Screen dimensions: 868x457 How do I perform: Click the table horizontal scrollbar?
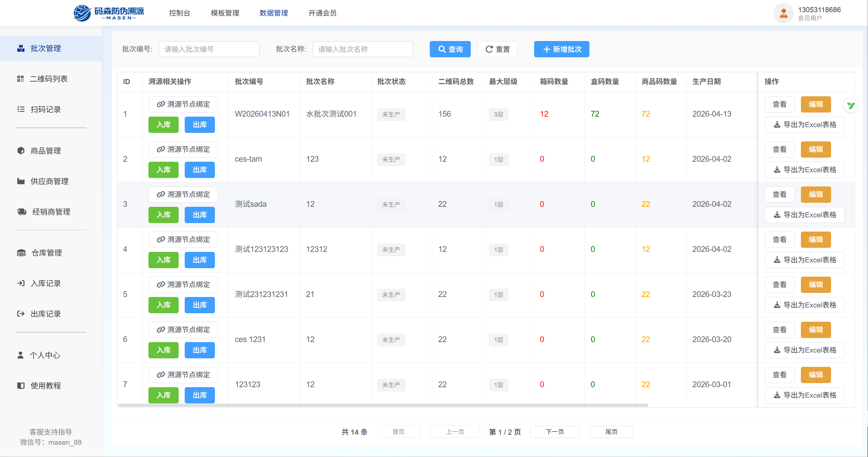click(x=383, y=405)
